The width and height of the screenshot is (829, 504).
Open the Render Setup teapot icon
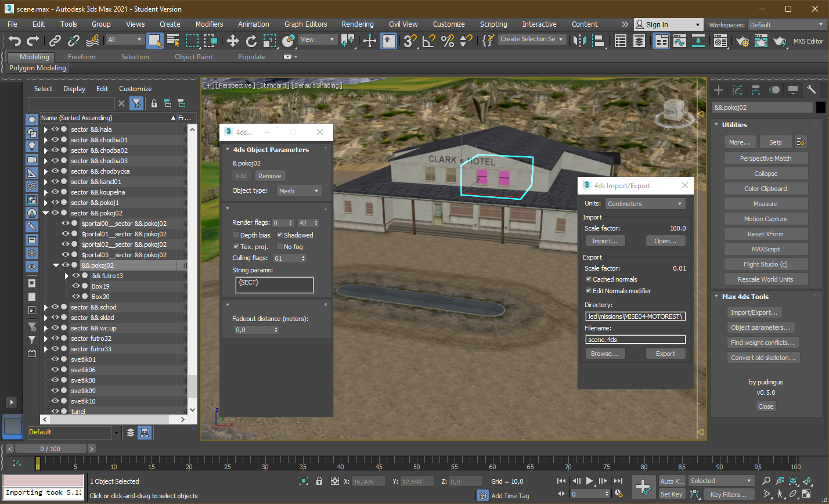(x=743, y=41)
